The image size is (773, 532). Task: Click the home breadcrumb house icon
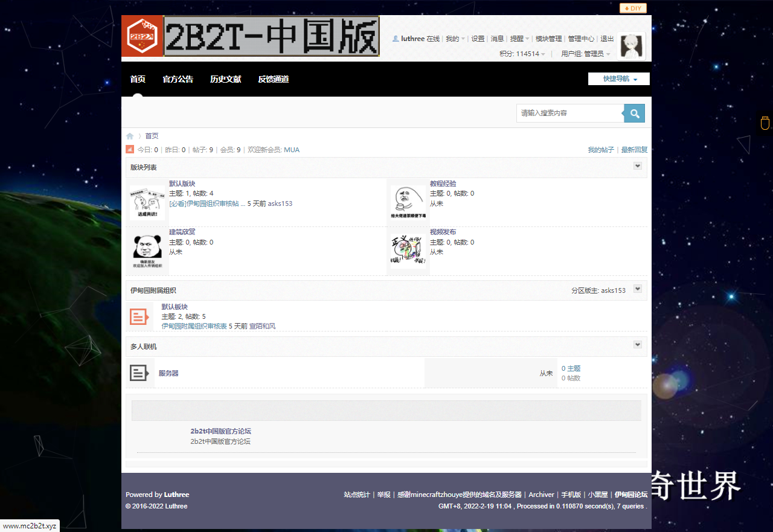coord(130,136)
